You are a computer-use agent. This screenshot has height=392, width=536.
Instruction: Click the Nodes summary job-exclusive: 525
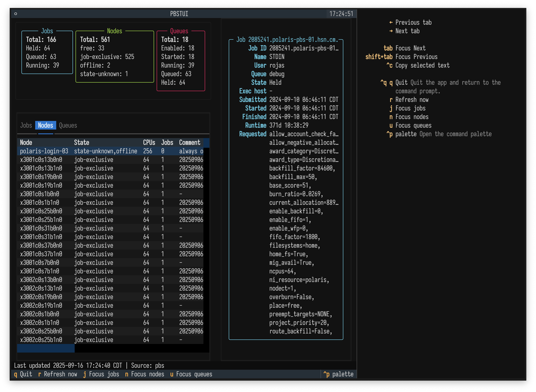pos(107,57)
